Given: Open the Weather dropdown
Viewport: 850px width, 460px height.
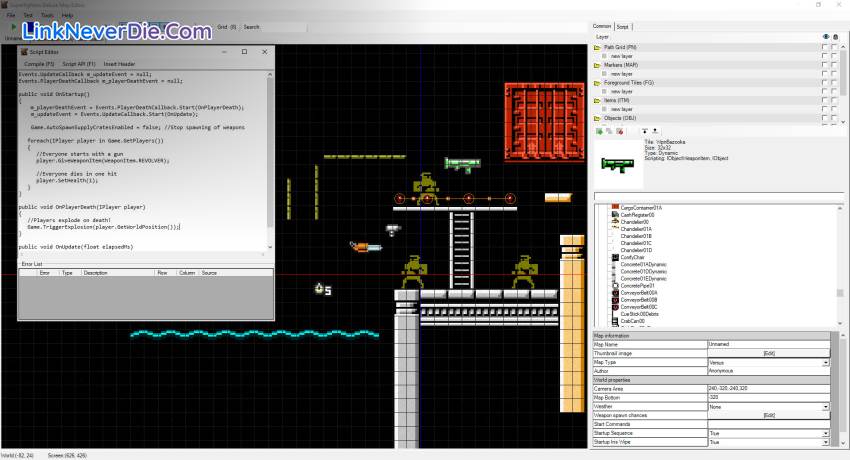Looking at the screenshot, I should (825, 407).
